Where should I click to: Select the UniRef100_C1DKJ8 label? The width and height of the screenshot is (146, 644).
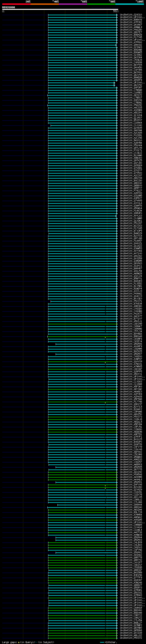[131, 419]
